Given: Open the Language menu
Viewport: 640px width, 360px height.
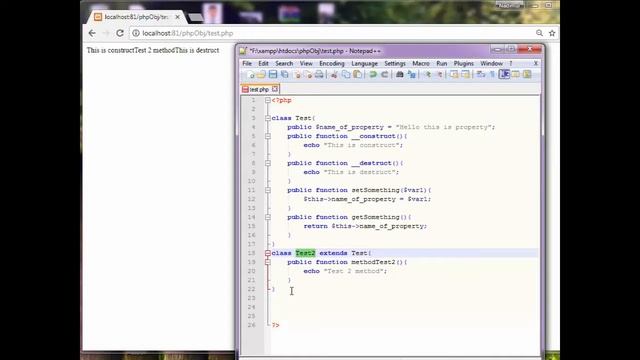Looking at the screenshot, I should [x=364, y=63].
